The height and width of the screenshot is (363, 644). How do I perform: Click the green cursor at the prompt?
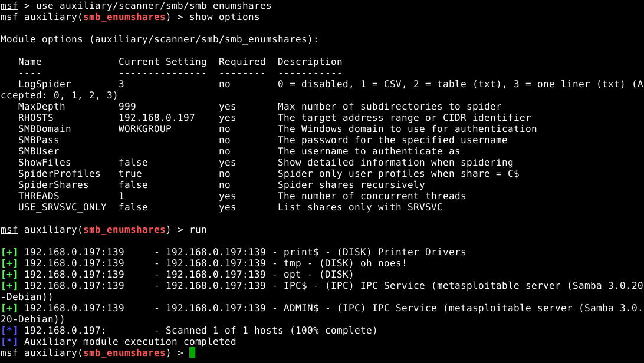coord(192,353)
